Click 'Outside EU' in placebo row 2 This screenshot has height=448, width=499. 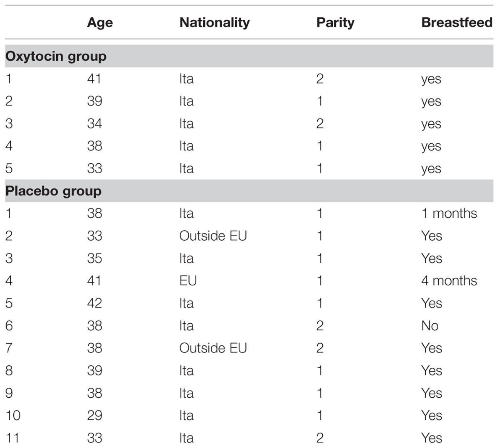pos(213,236)
